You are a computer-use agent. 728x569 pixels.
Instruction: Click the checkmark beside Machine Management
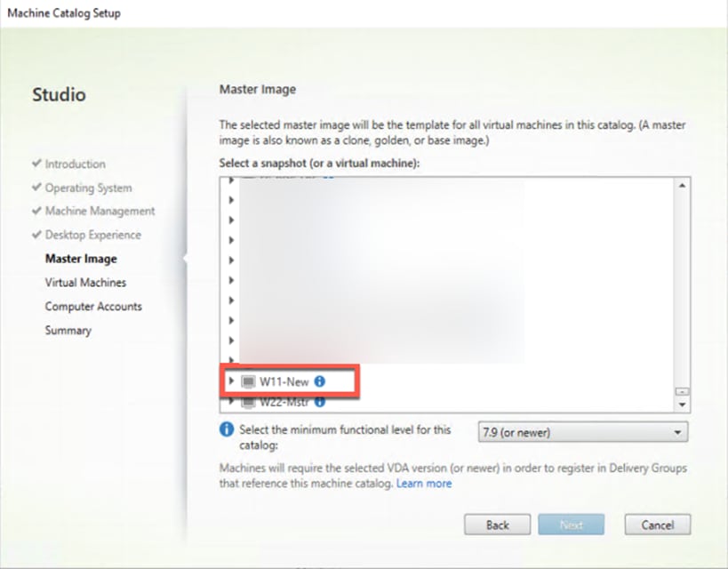pos(36,211)
